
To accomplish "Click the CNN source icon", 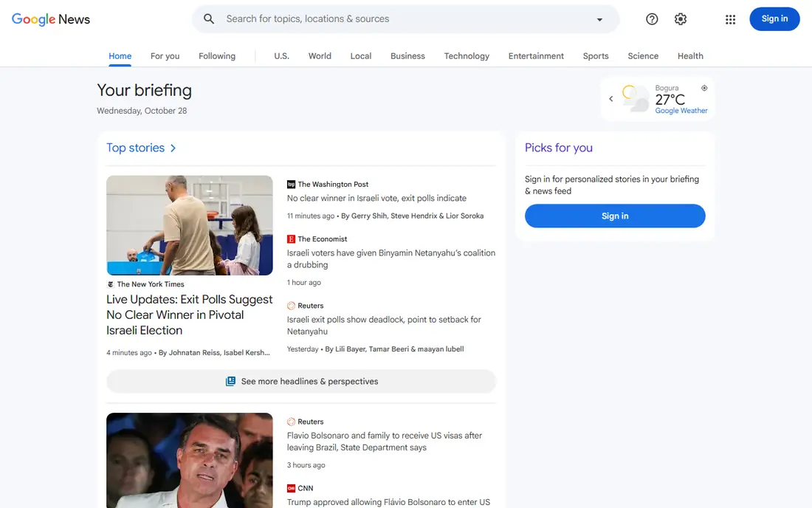I will tap(291, 488).
